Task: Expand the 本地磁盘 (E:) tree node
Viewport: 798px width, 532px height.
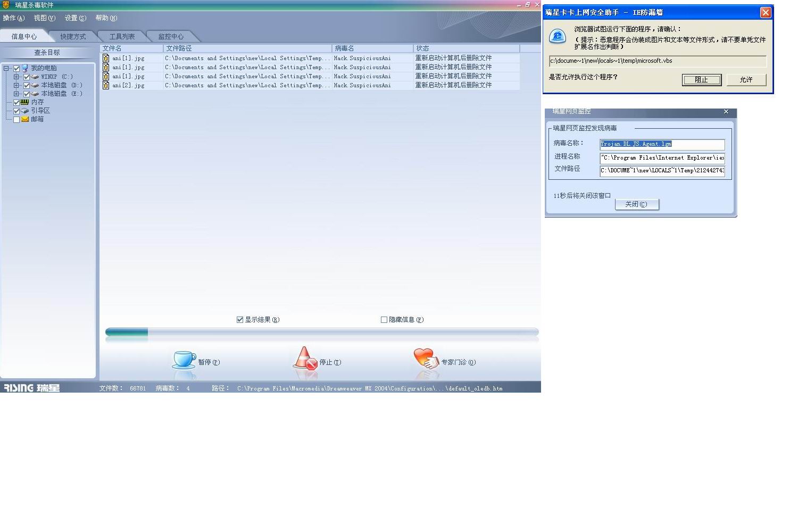Action: [x=16, y=94]
